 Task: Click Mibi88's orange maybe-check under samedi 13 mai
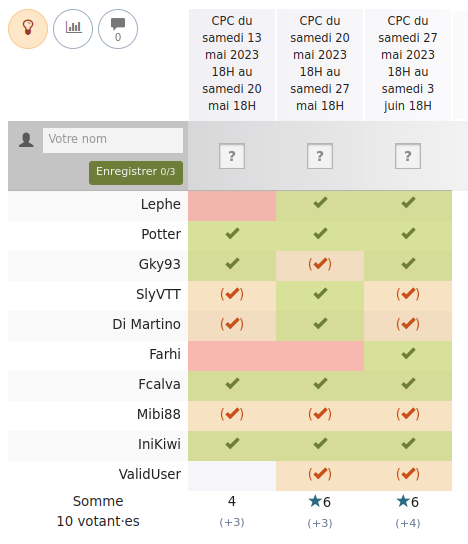click(232, 414)
